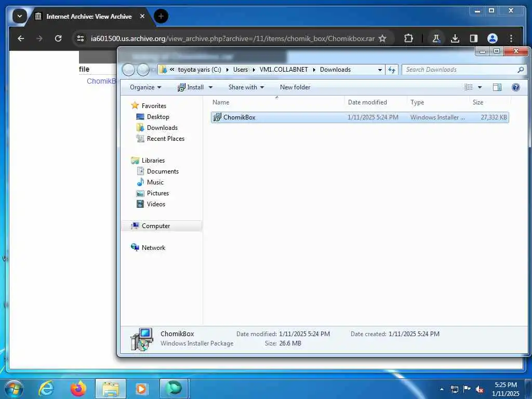This screenshot has width=532, height=399.
Task: Open the ChomikB link on the archive page
Action: tap(101, 81)
